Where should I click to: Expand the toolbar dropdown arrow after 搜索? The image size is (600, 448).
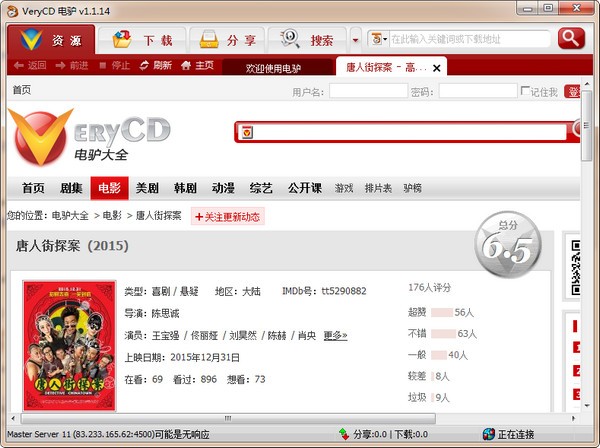(x=355, y=40)
